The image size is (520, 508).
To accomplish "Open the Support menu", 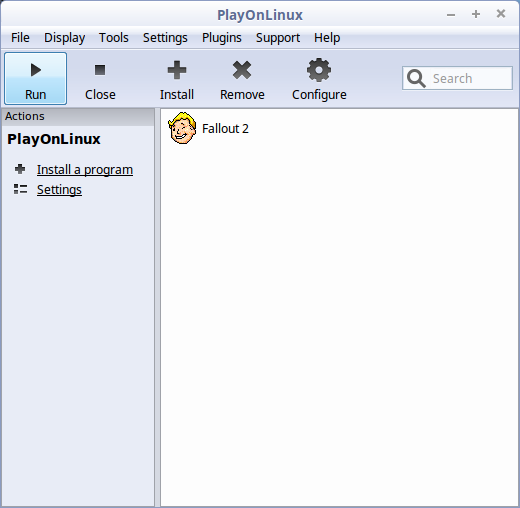I will [278, 38].
